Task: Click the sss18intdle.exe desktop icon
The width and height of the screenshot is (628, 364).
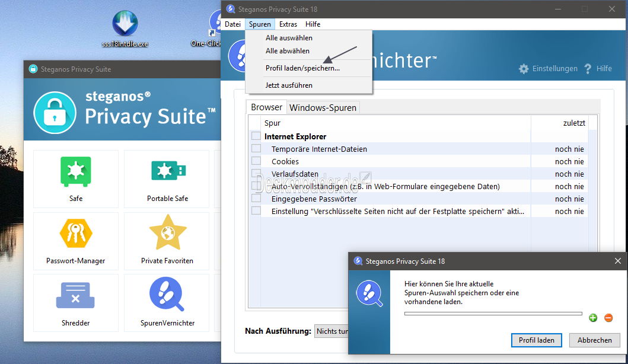Action: coord(125,24)
